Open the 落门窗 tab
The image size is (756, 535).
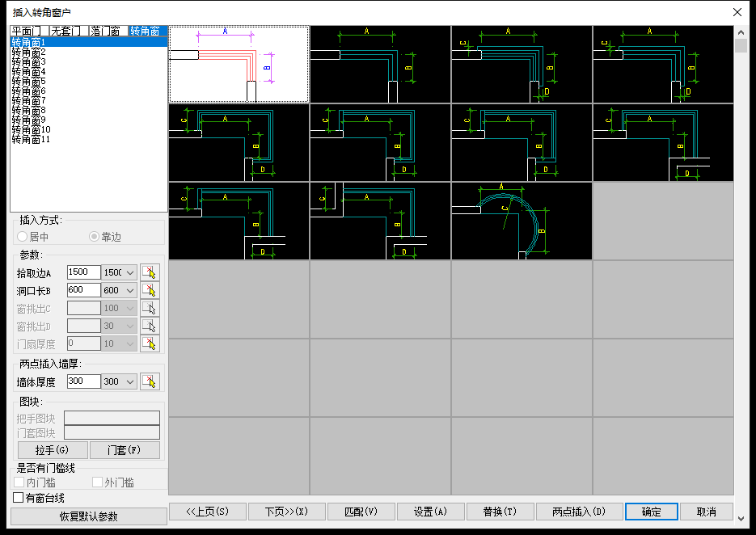pos(108,32)
